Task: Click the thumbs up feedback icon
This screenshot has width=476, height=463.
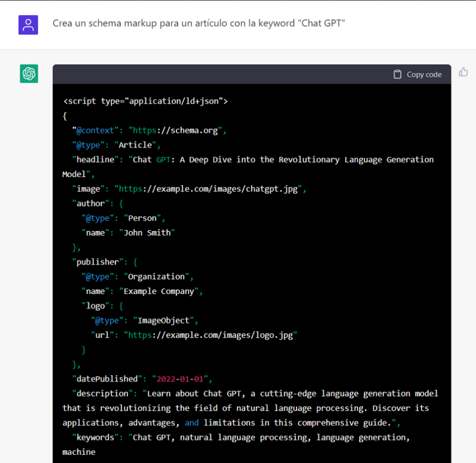Action: pos(463,72)
